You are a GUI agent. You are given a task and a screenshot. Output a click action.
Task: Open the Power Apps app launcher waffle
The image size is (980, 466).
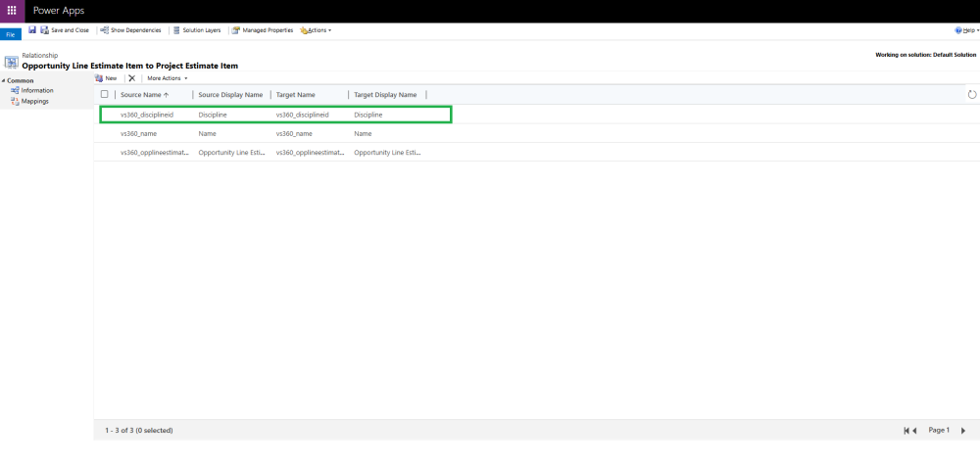pyautogui.click(x=12, y=11)
